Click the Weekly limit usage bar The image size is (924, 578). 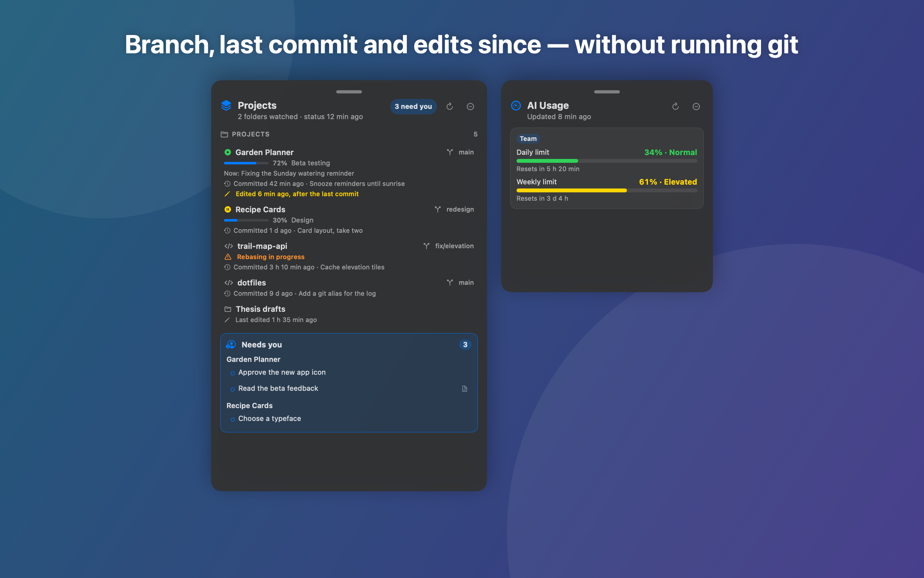607,190
